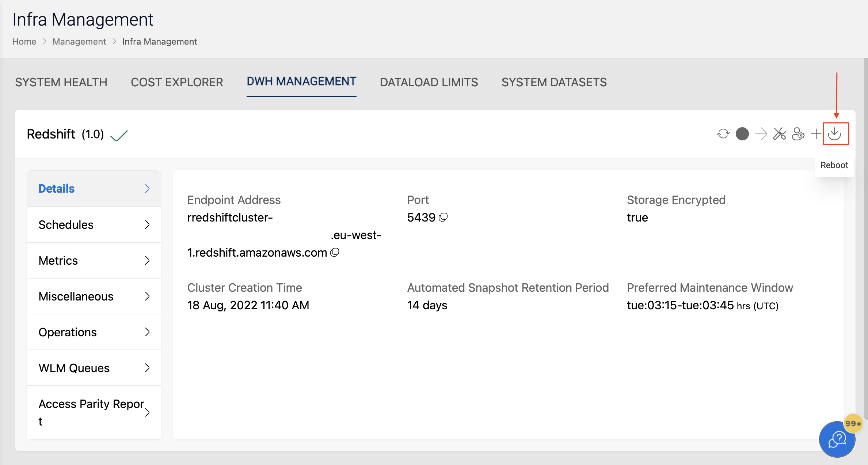Expand the WLM Queues section chevron
The image size is (868, 465).
tap(147, 368)
